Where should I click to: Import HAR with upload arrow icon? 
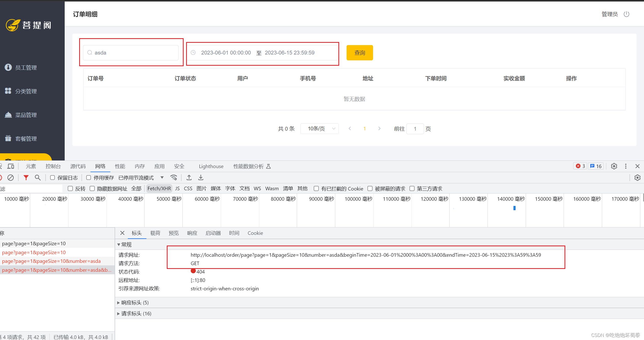(x=189, y=178)
